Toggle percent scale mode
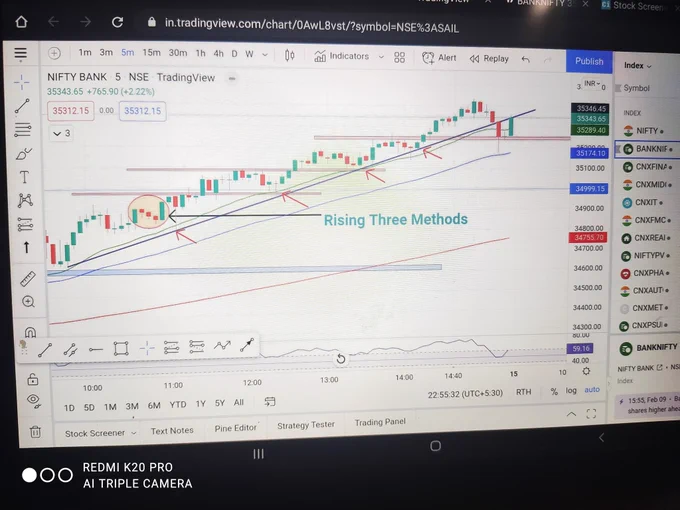This screenshot has width=680, height=510. 554,392
